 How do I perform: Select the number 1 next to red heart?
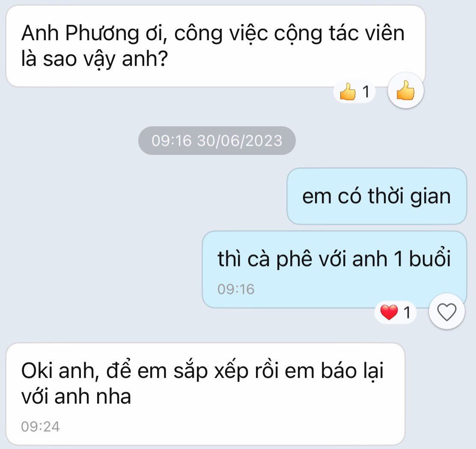(407, 313)
